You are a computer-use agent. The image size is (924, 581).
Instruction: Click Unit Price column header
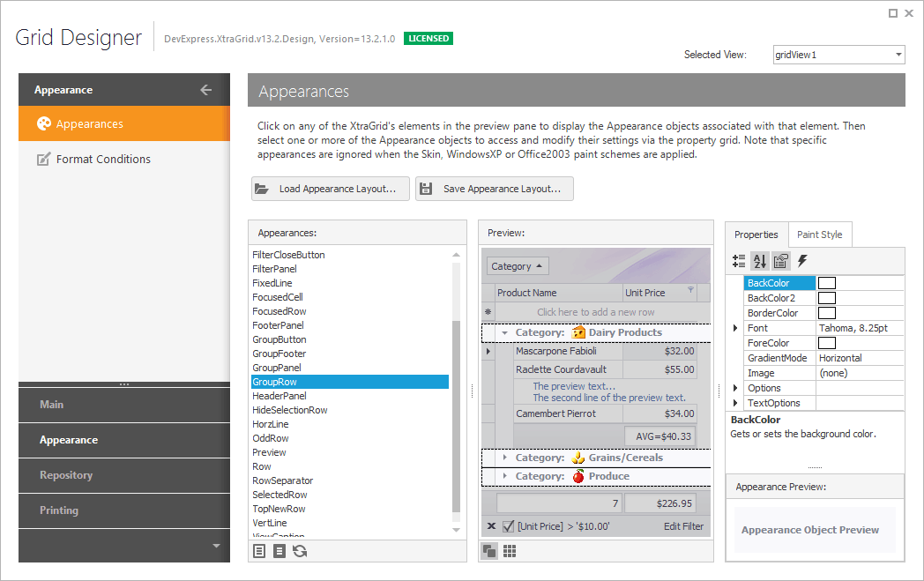point(660,293)
